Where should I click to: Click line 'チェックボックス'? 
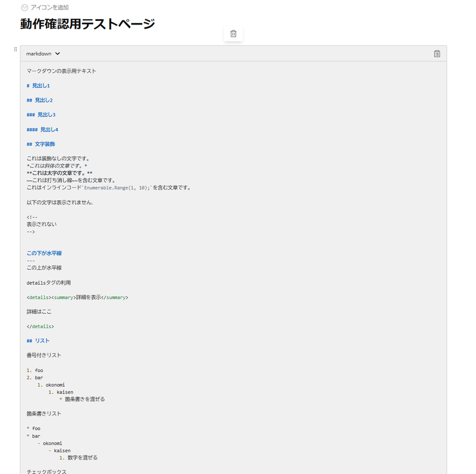tap(46, 472)
